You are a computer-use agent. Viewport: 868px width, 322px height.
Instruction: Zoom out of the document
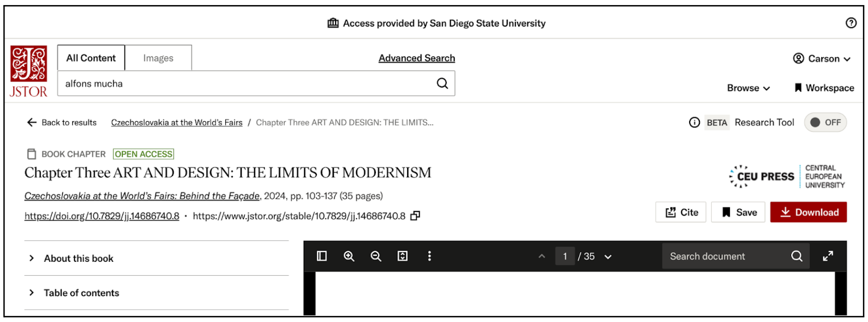pyautogui.click(x=376, y=256)
